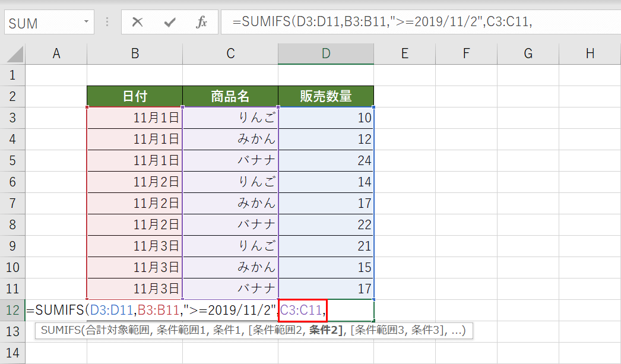Click the Name Box showing SUM
The image size is (621, 364).
click(42, 23)
